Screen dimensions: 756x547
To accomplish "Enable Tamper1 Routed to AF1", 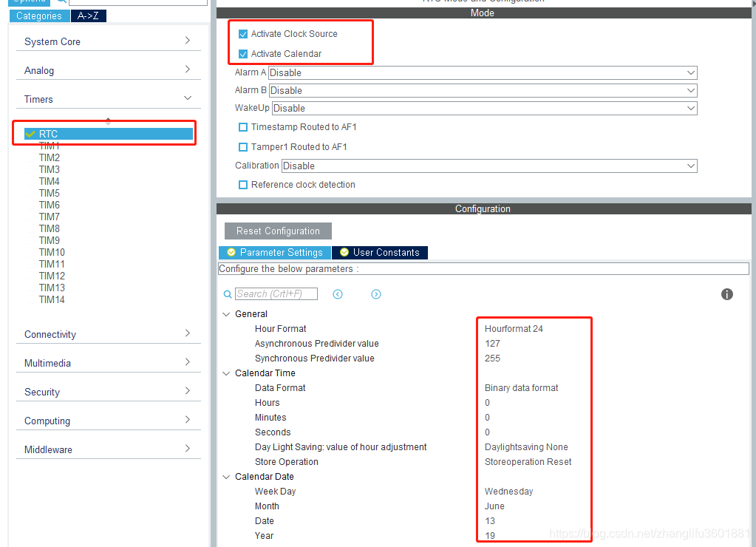I will 243,147.
